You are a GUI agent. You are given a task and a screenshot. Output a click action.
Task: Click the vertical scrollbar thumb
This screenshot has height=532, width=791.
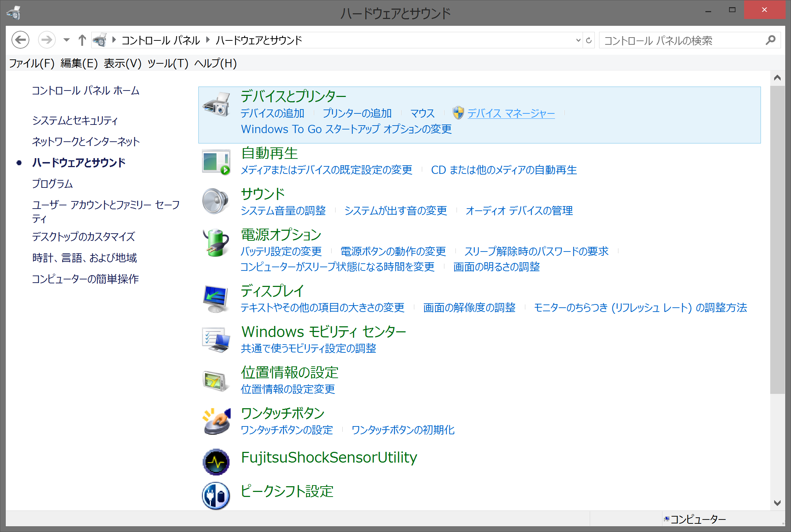click(x=777, y=240)
